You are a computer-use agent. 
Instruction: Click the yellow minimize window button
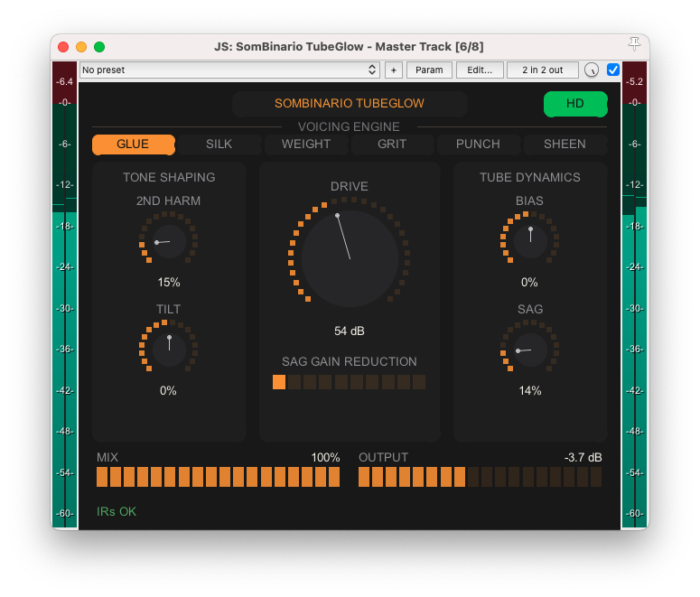[81, 47]
